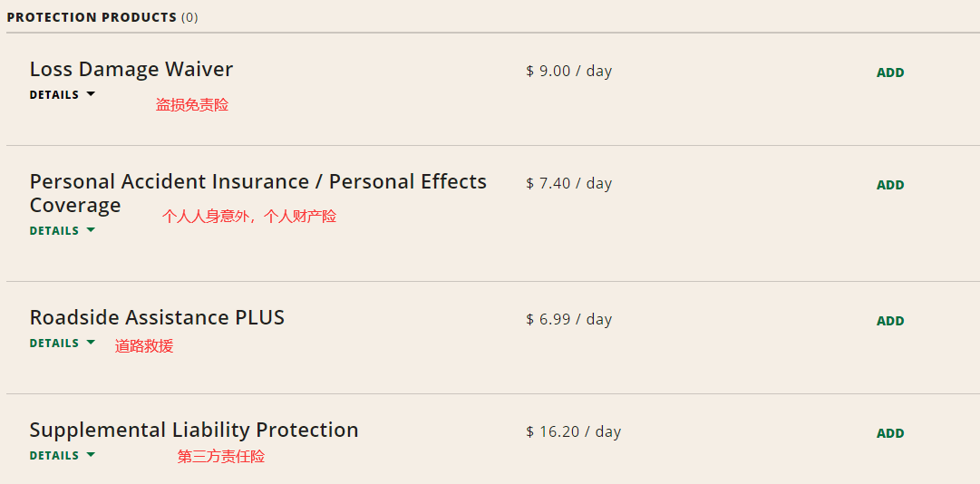Click the $ 6.99 / day price
980x484 pixels.
(x=568, y=320)
